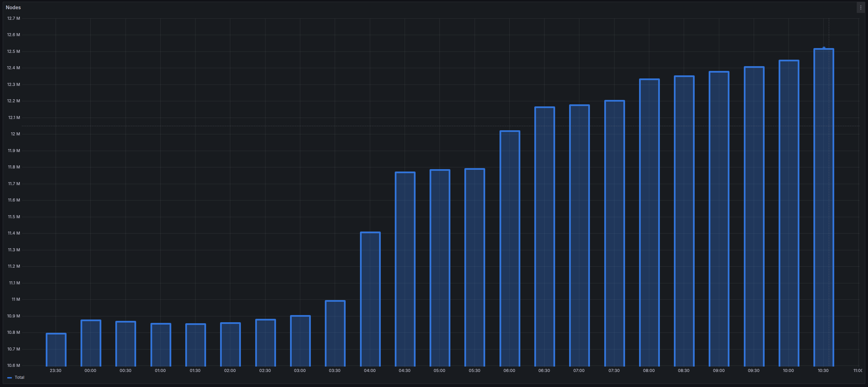The image size is (868, 387).
Task: Click the bar at 04:00
Action: coord(370,299)
